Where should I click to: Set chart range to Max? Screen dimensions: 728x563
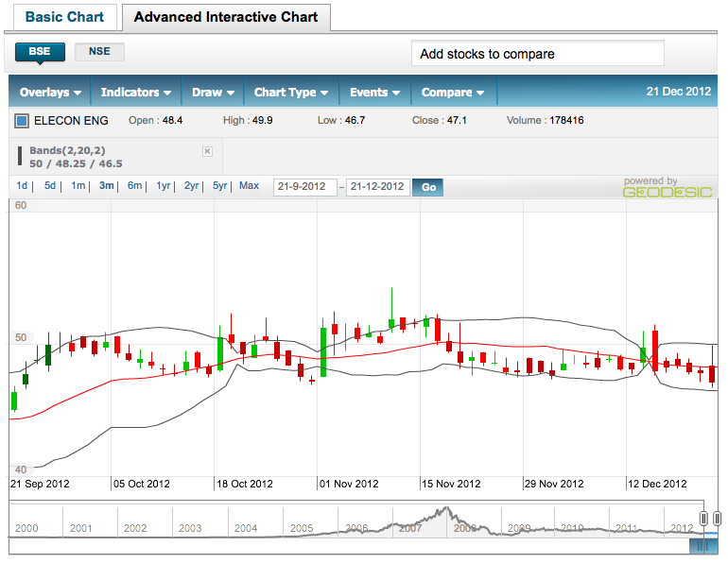249,185
